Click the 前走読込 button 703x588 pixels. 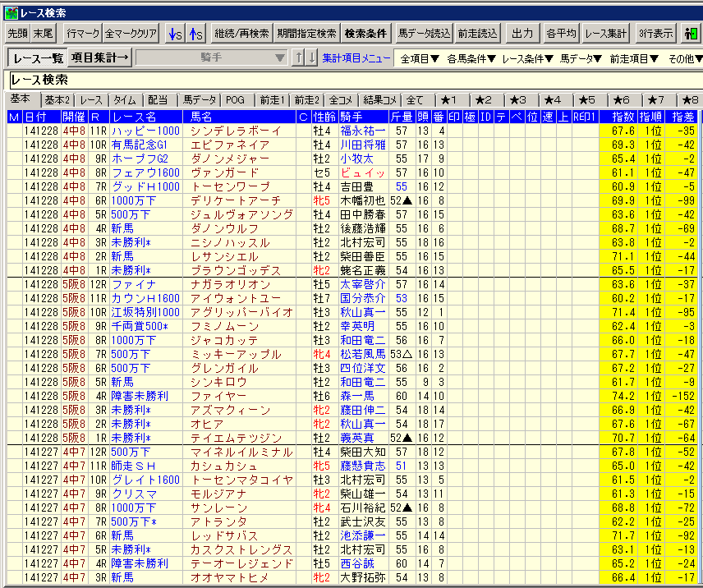pyautogui.click(x=477, y=34)
